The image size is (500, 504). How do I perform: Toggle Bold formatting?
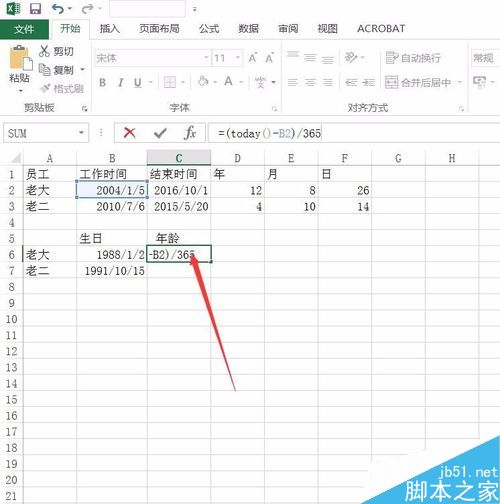103,82
